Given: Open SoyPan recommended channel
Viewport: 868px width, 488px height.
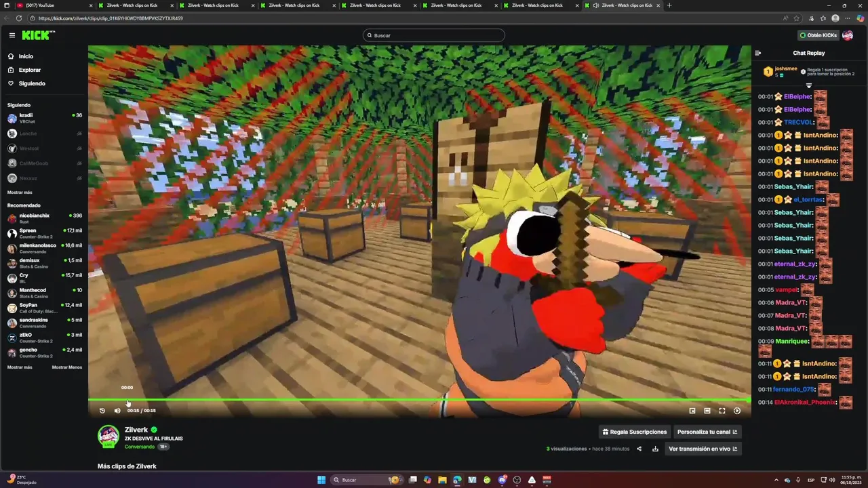Looking at the screenshot, I should point(44,308).
